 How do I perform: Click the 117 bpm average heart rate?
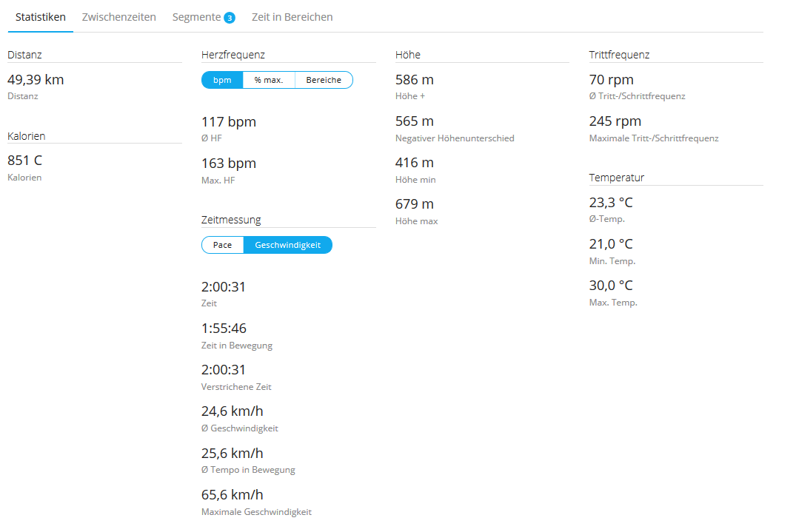point(229,121)
